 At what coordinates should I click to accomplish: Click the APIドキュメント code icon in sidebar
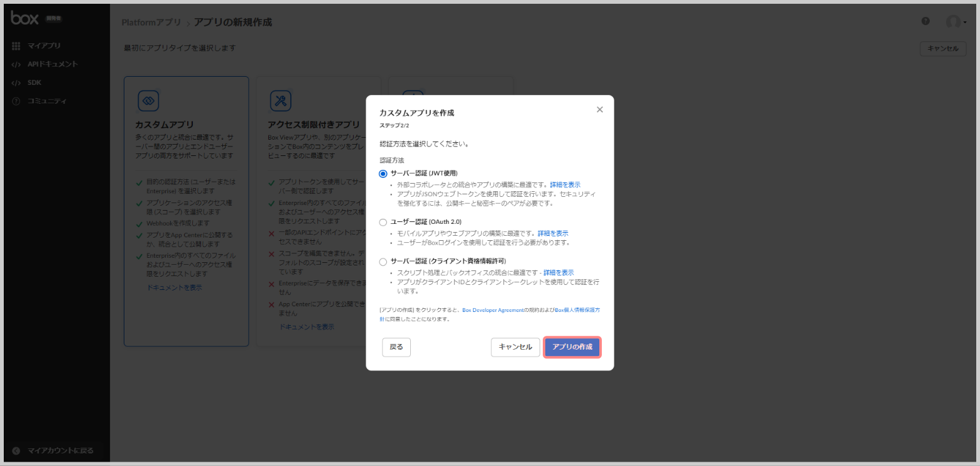[x=16, y=64]
